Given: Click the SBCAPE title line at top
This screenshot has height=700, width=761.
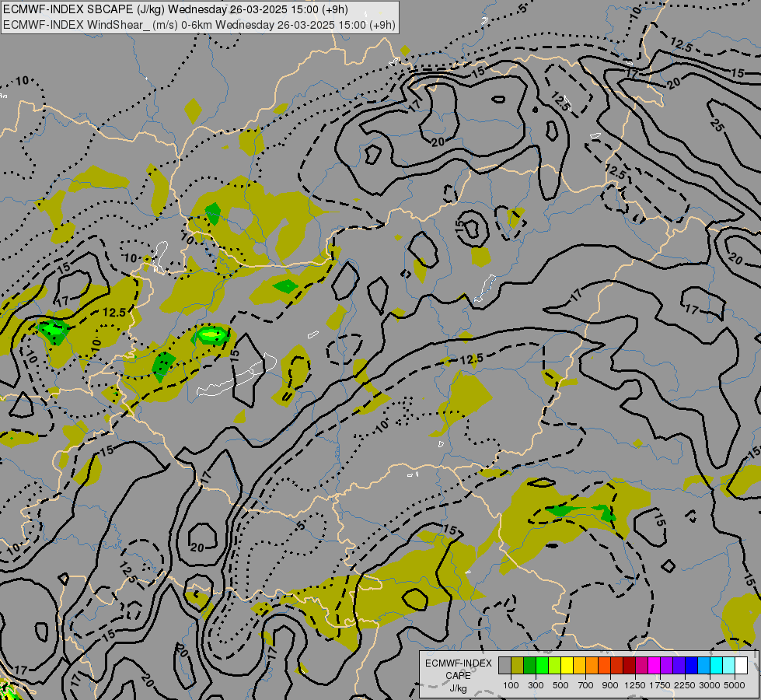Looking at the screenshot, I should click(x=175, y=9).
